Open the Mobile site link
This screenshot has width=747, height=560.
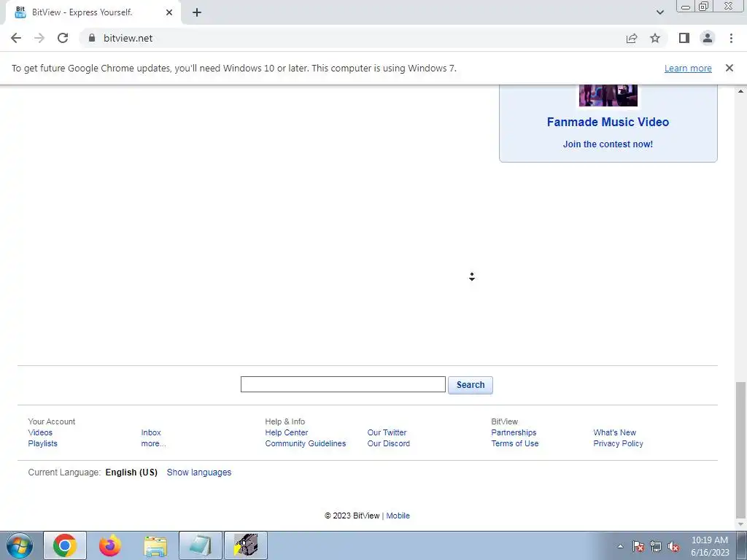pyautogui.click(x=398, y=516)
